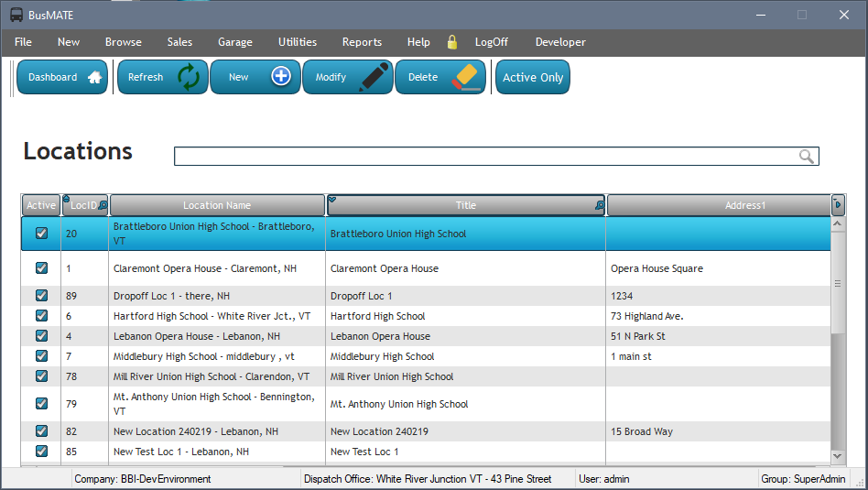Click the Active Only filter button

tap(532, 78)
